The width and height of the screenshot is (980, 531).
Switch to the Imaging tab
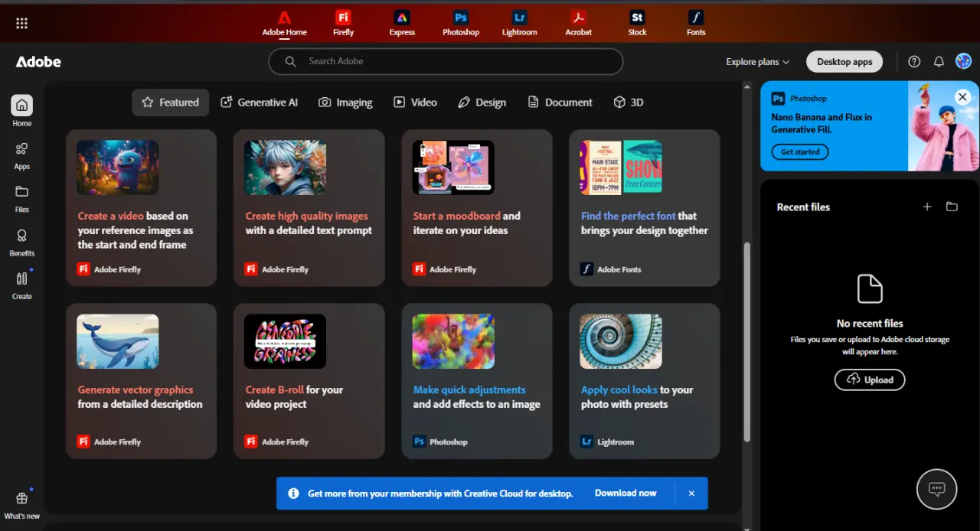345,103
